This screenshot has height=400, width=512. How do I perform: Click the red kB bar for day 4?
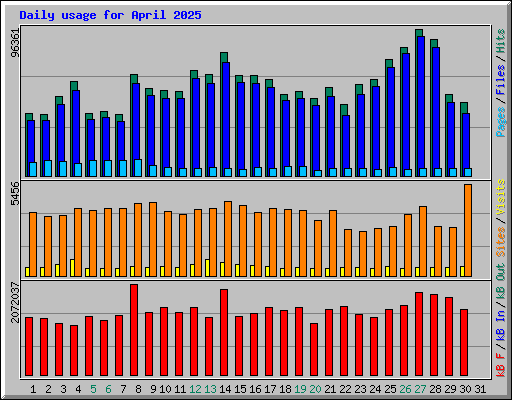(x=74, y=351)
